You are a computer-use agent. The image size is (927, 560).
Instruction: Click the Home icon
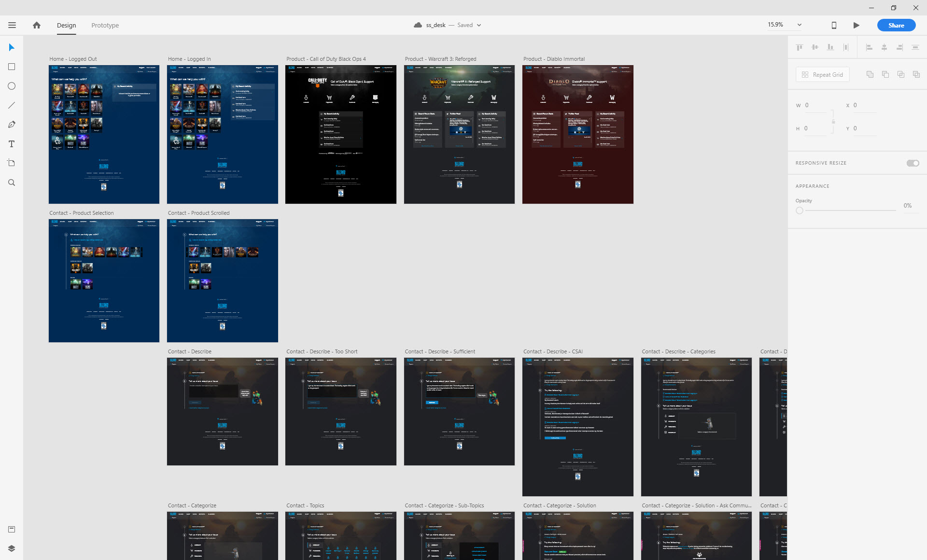point(37,25)
